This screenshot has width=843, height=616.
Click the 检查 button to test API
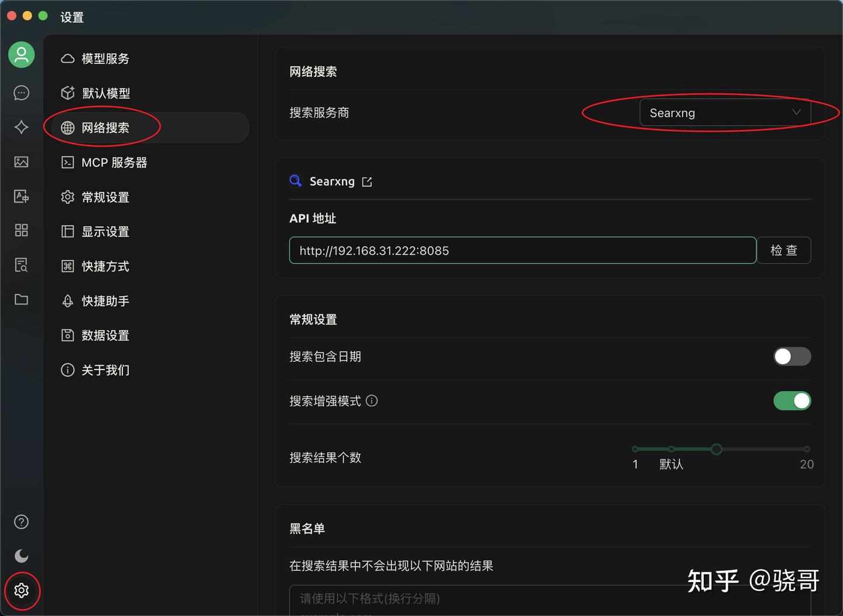784,250
